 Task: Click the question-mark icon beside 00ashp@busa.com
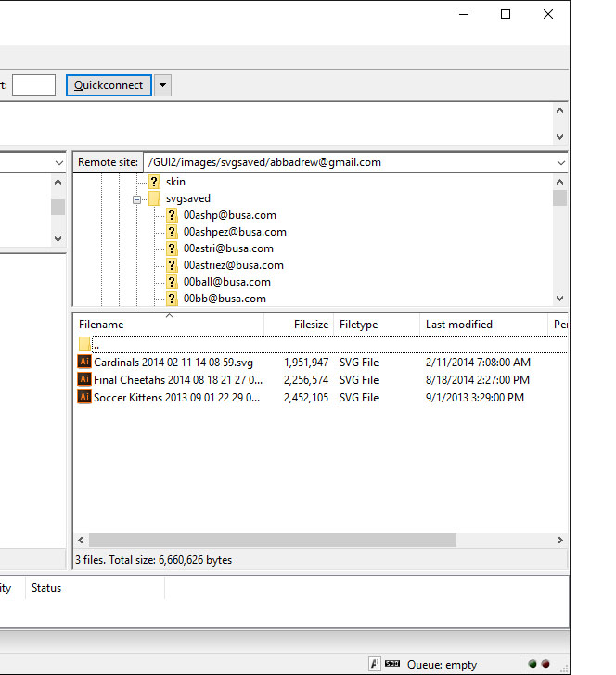[172, 215]
